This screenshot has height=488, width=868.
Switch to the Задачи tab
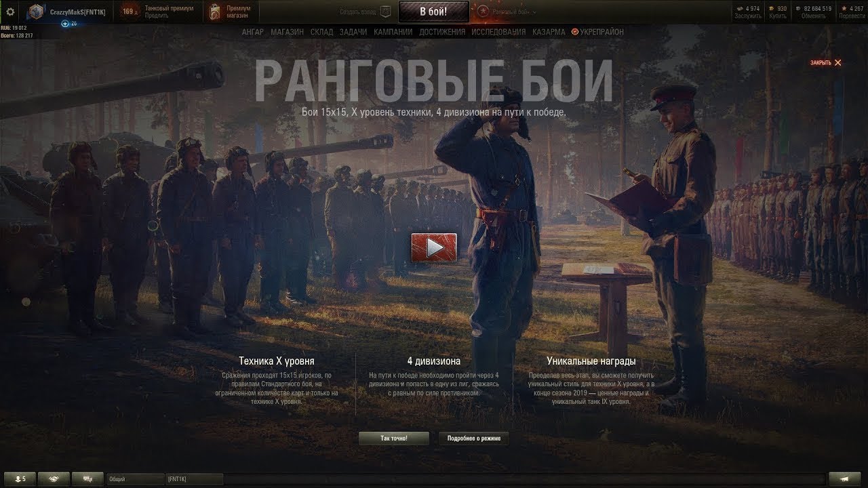353,32
